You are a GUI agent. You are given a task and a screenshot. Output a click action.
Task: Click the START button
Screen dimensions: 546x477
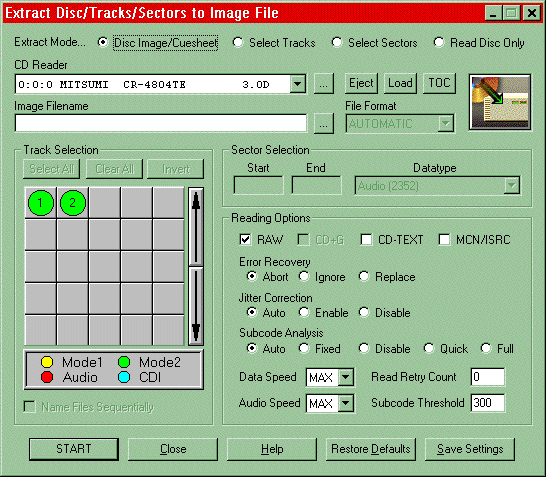74,449
